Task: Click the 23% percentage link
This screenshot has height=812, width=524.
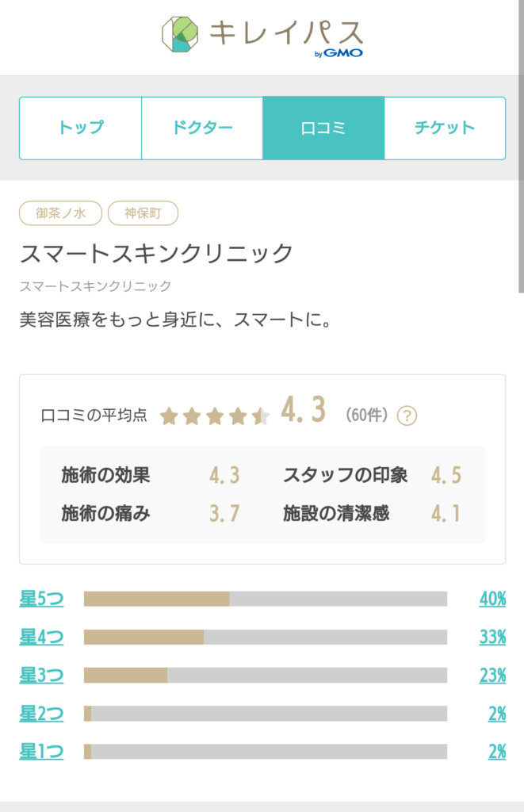Action: pos(492,676)
